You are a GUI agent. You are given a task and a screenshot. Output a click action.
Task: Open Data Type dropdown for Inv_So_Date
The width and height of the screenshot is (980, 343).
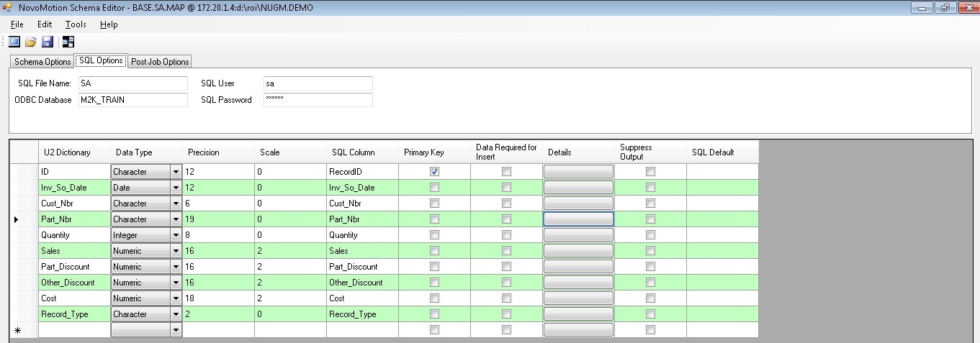click(175, 188)
